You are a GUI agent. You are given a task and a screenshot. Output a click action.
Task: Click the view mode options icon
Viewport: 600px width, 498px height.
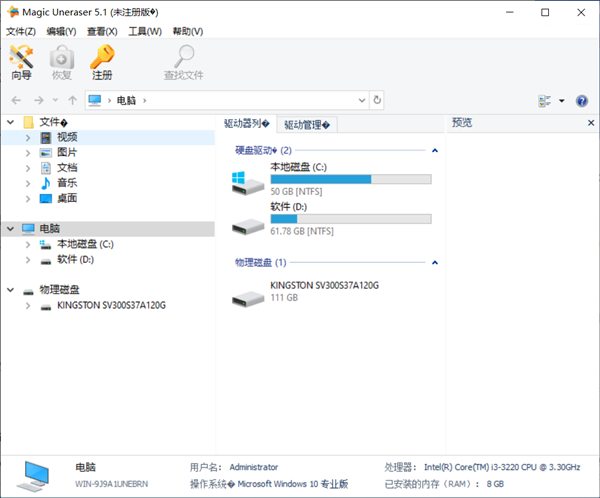point(545,101)
